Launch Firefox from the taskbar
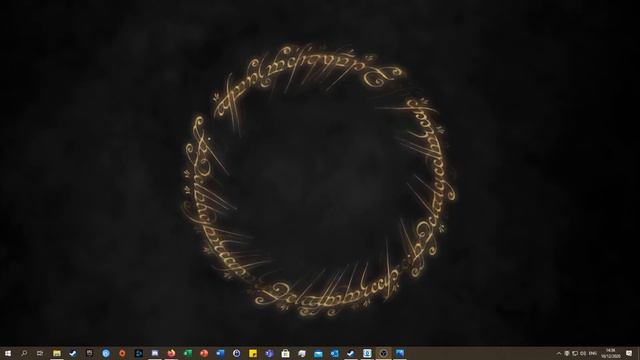 pyautogui.click(x=171, y=353)
